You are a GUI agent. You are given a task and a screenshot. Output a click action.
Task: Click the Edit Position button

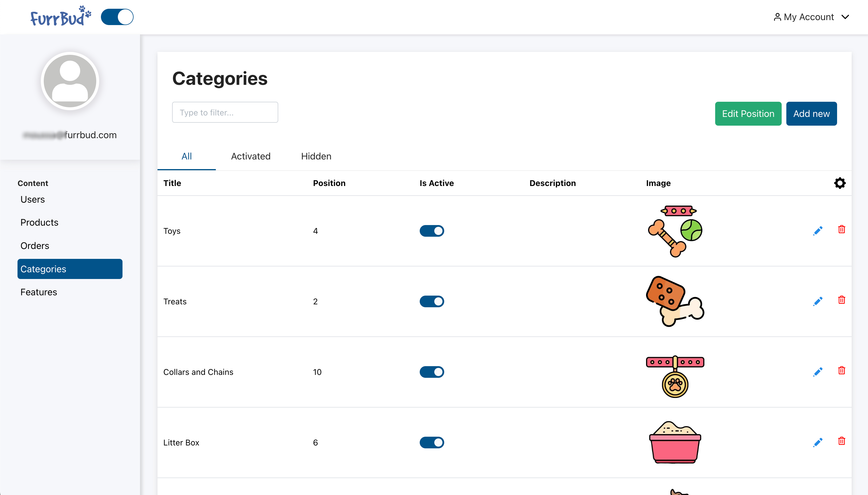748,114
